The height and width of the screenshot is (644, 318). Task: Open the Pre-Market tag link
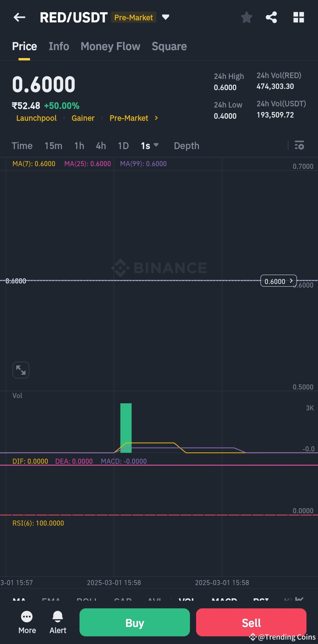point(129,118)
